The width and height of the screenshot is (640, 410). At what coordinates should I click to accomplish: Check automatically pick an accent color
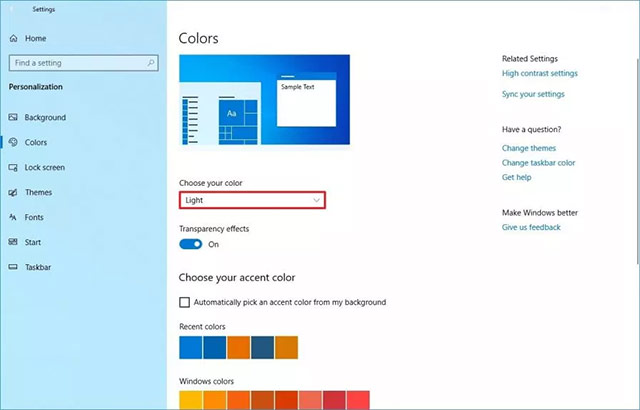(x=184, y=302)
